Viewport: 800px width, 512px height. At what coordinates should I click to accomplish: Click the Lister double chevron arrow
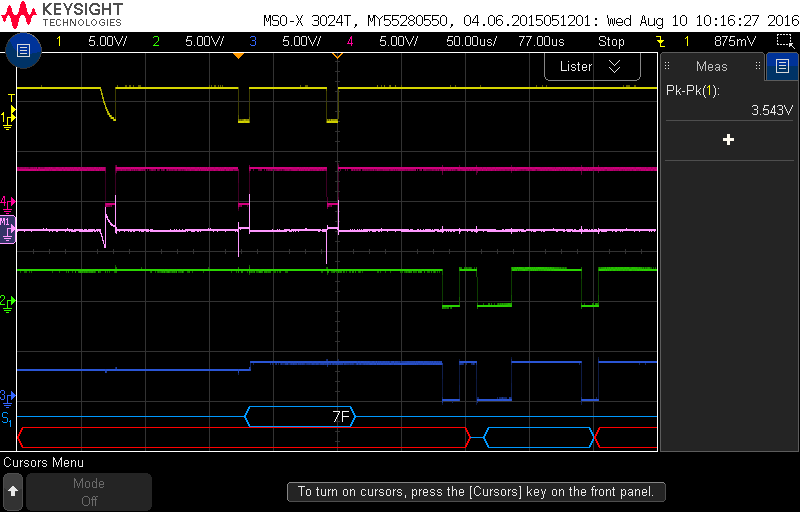[615, 66]
